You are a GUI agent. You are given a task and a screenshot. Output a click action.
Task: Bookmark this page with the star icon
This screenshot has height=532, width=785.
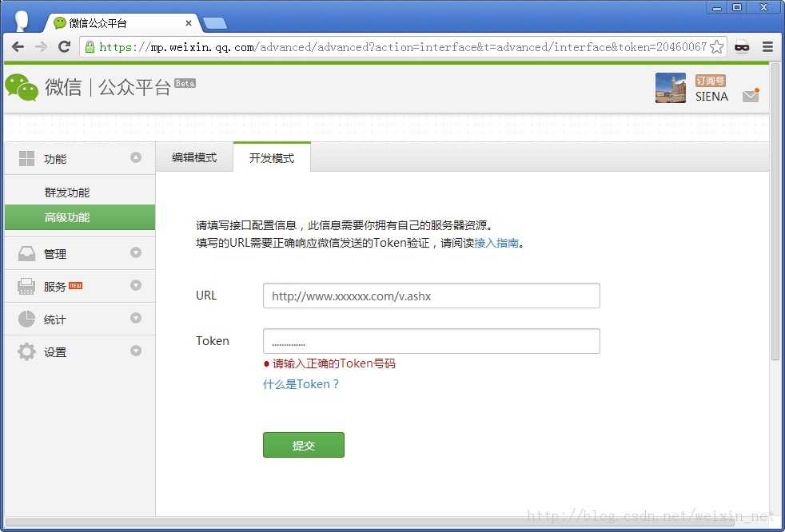716,47
